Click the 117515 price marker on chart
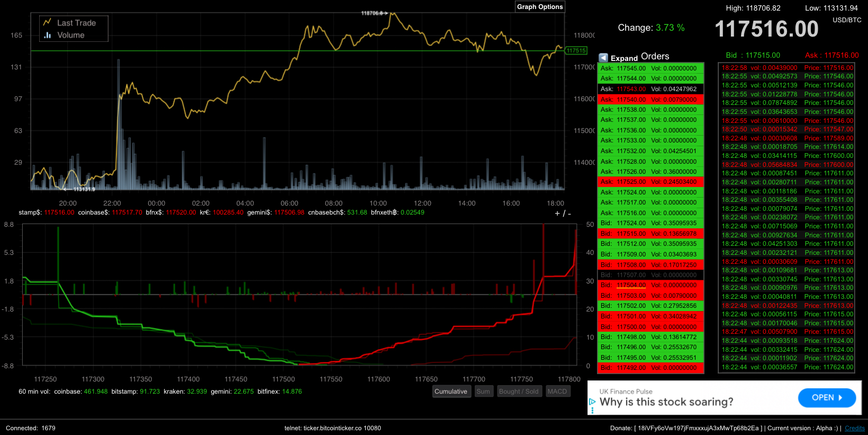Viewport: 868px width, 435px height. coord(576,51)
